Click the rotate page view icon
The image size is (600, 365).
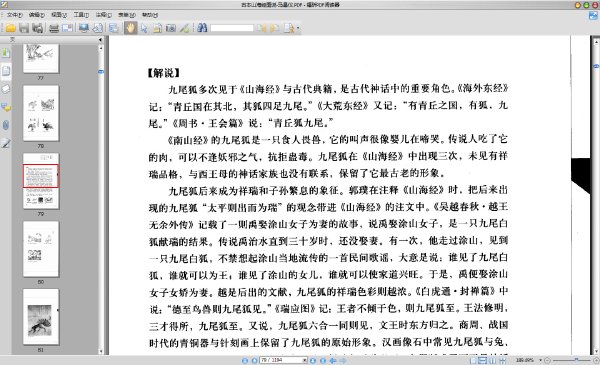click(x=98, y=28)
